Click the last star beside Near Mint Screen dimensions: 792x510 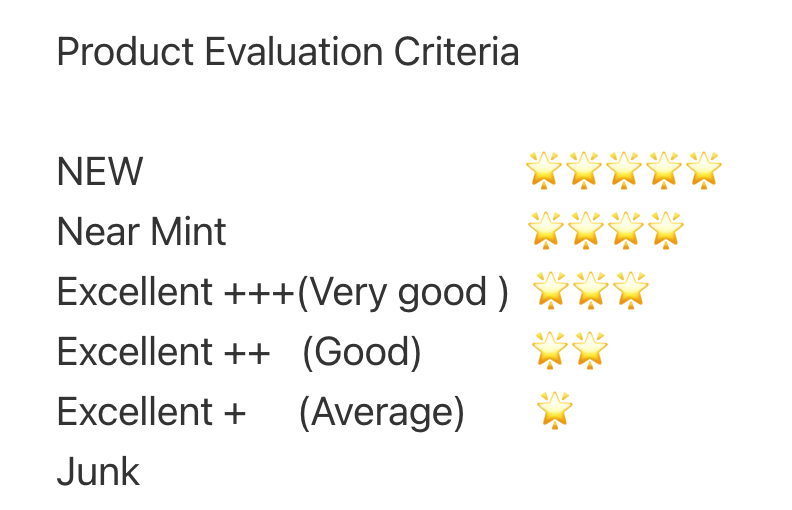point(665,230)
